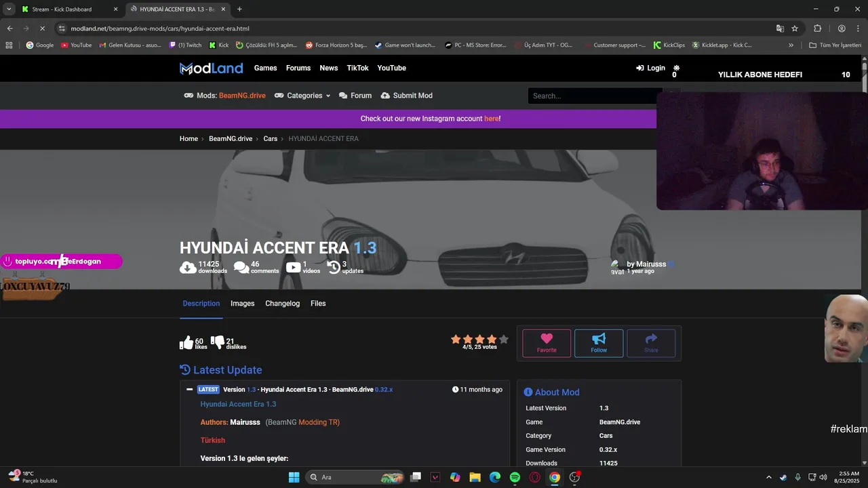The width and height of the screenshot is (868, 488).
Task: Show more bookmarks chevron
Action: click(x=791, y=45)
